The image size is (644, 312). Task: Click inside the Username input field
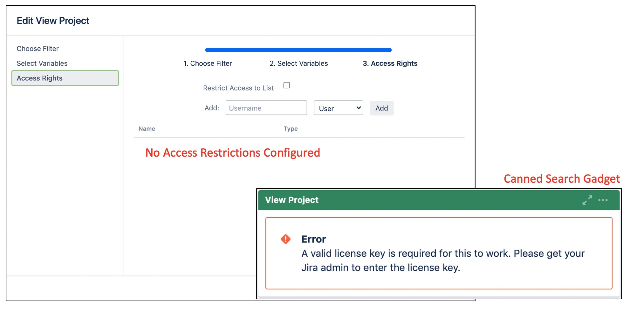(x=266, y=108)
